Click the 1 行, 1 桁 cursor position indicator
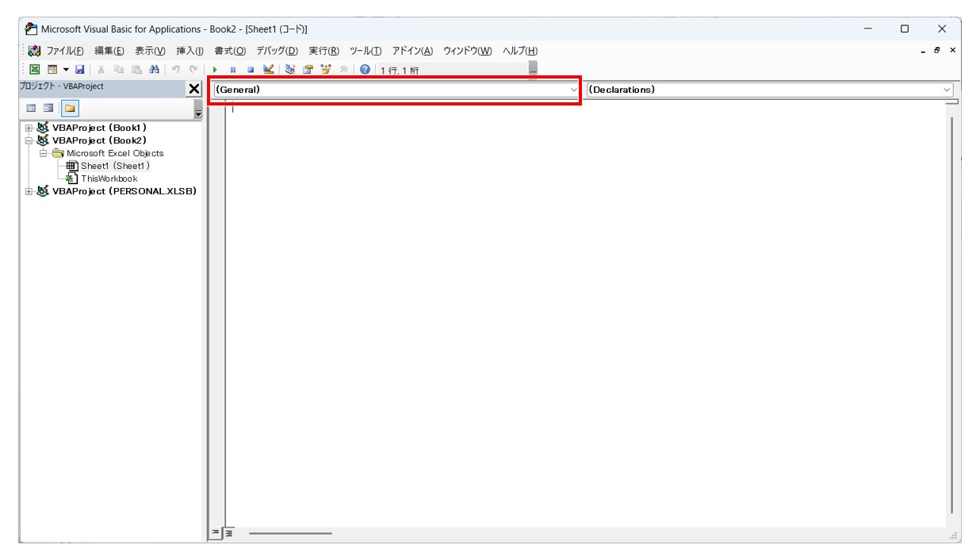Viewport: 980px width, 560px height. (x=400, y=71)
